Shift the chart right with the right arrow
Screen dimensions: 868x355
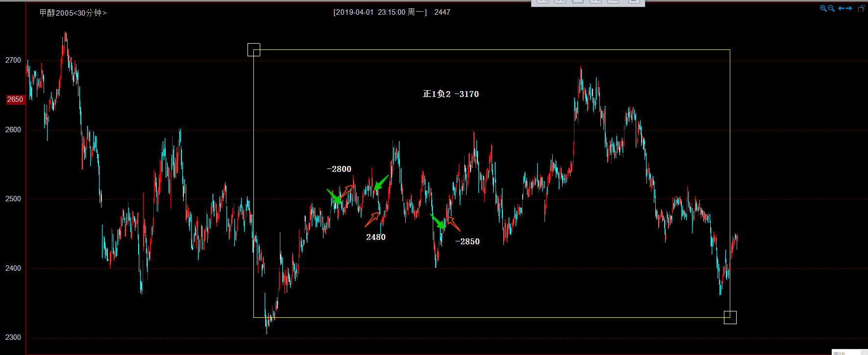(x=849, y=8)
